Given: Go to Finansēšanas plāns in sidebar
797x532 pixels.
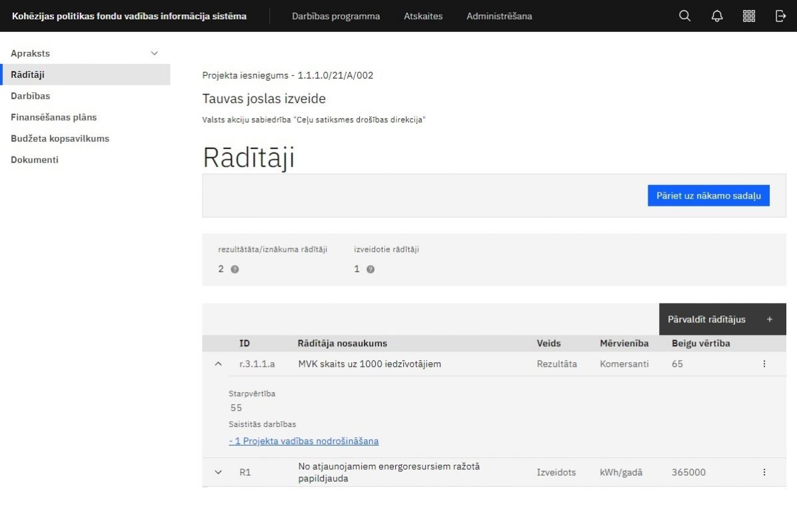Looking at the screenshot, I should point(54,117).
